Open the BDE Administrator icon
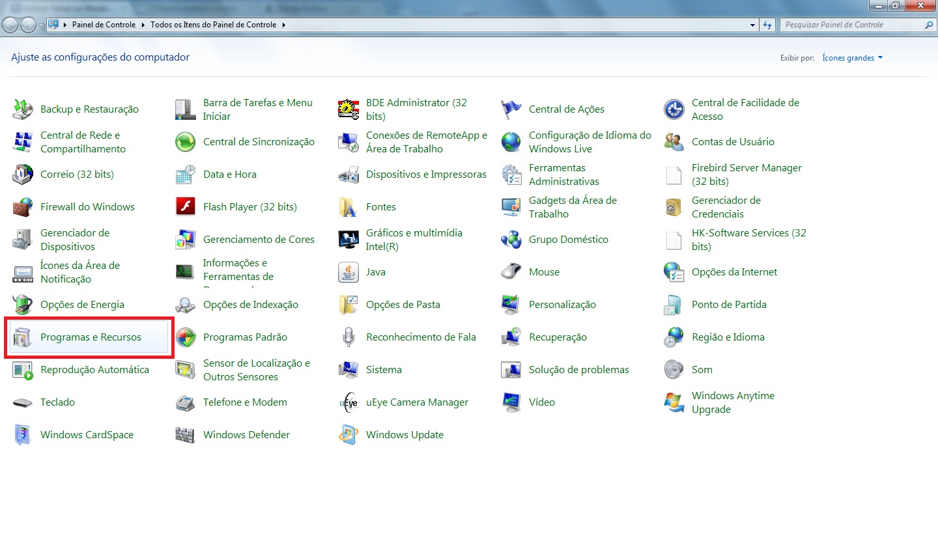 click(348, 109)
